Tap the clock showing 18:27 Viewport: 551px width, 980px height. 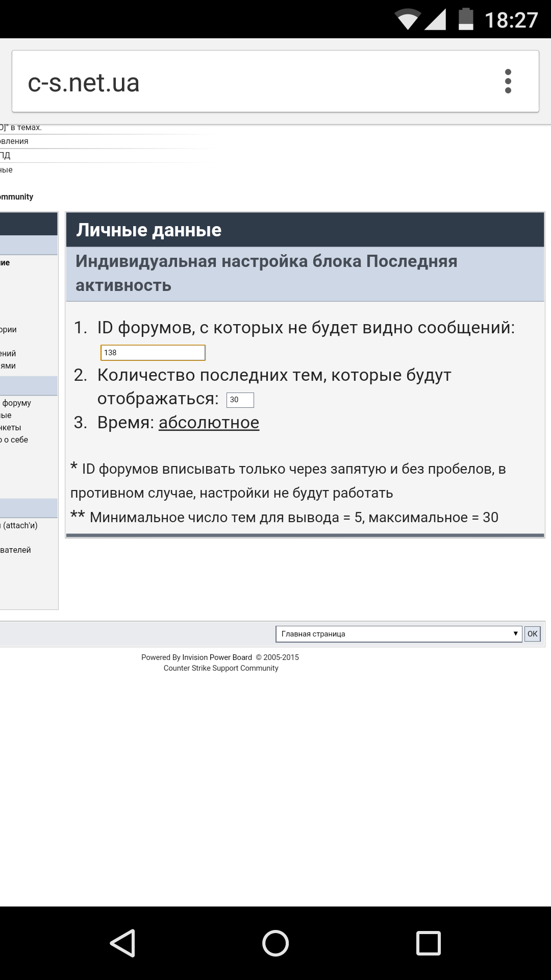[x=511, y=20]
